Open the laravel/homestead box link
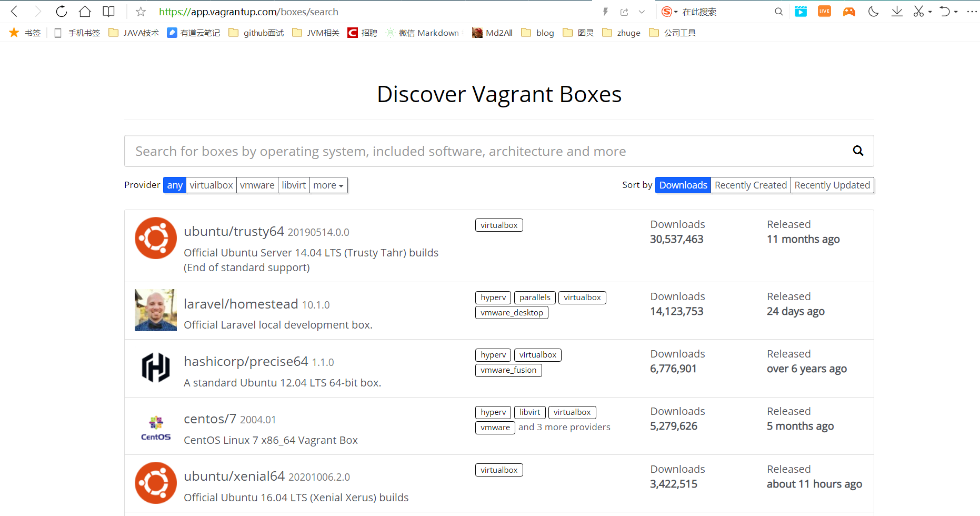 [241, 304]
